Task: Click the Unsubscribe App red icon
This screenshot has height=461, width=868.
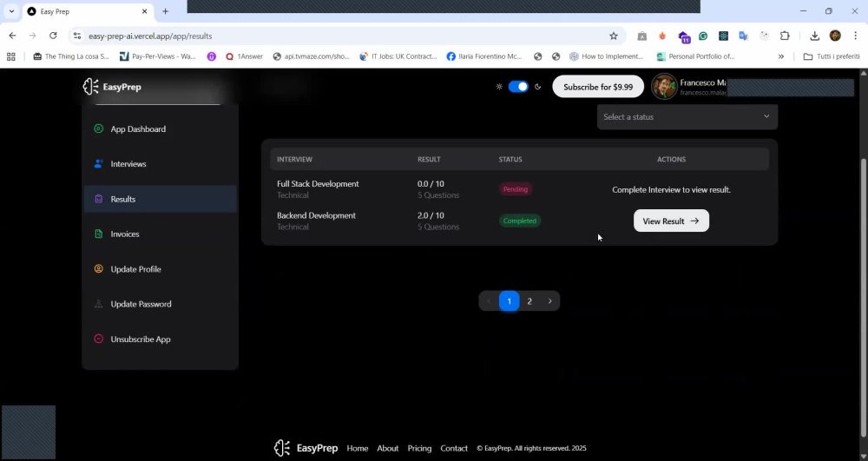Action: click(99, 339)
